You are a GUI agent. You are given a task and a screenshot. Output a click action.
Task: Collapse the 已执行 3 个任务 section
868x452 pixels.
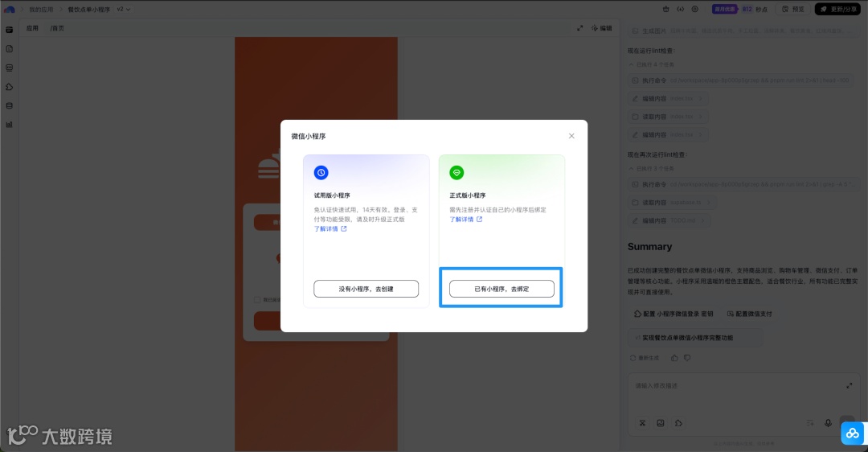coord(652,168)
